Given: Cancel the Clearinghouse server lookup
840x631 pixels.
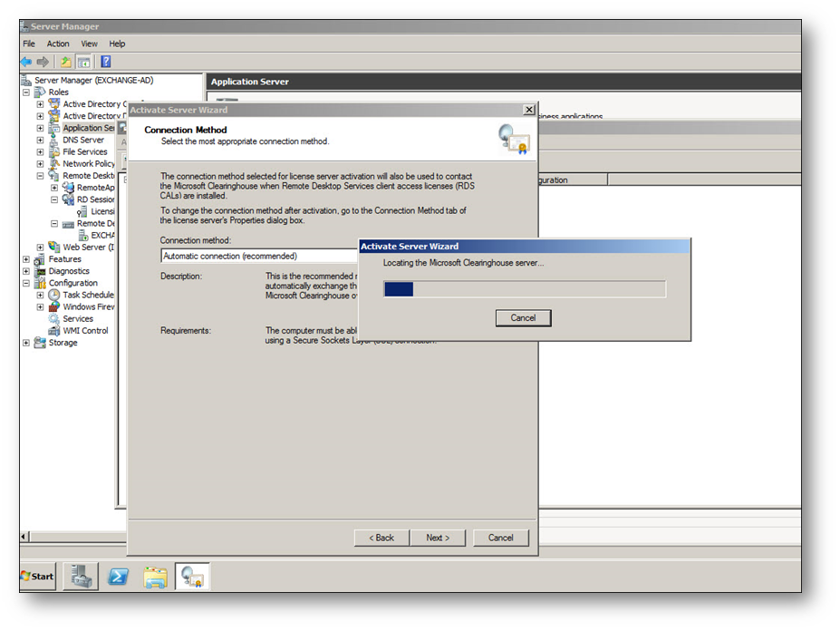Looking at the screenshot, I should (523, 318).
